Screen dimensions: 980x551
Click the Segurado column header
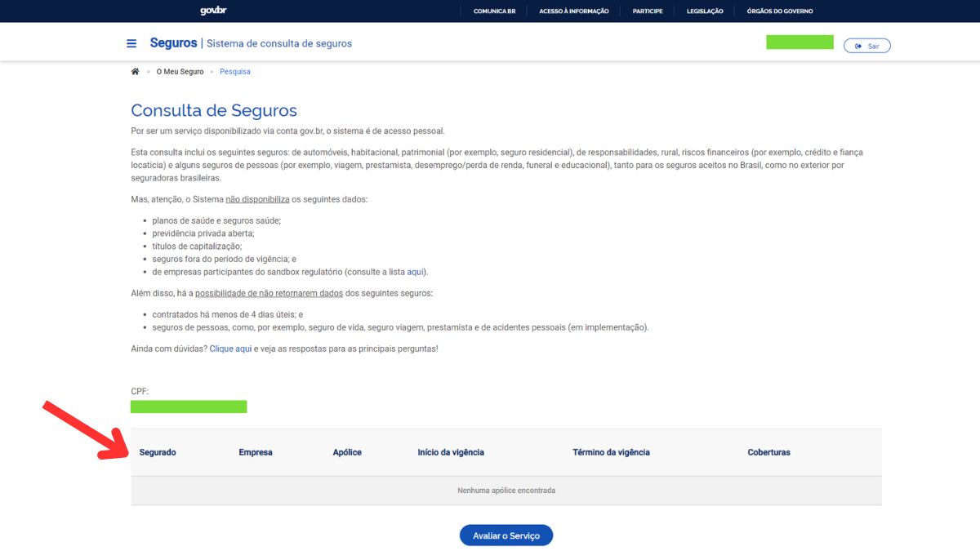pyautogui.click(x=158, y=452)
